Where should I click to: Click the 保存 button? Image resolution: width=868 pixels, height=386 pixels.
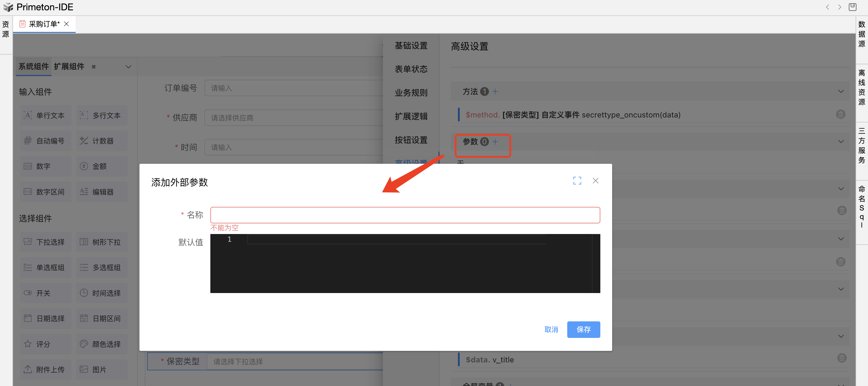tap(583, 329)
